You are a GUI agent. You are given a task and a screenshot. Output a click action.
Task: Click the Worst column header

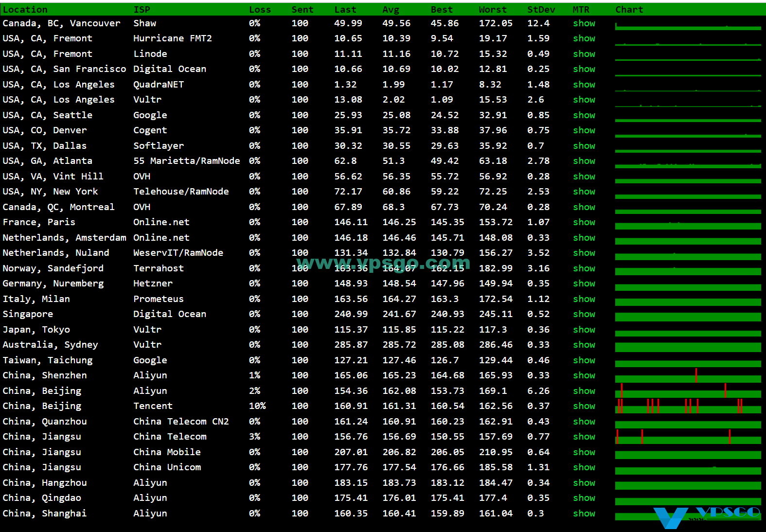(x=493, y=10)
